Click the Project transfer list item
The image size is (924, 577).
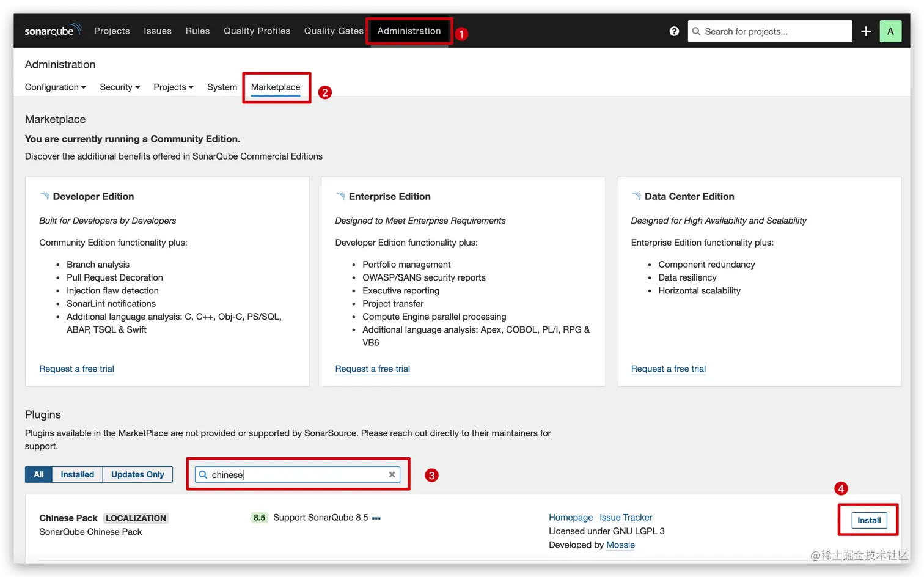pos(393,304)
